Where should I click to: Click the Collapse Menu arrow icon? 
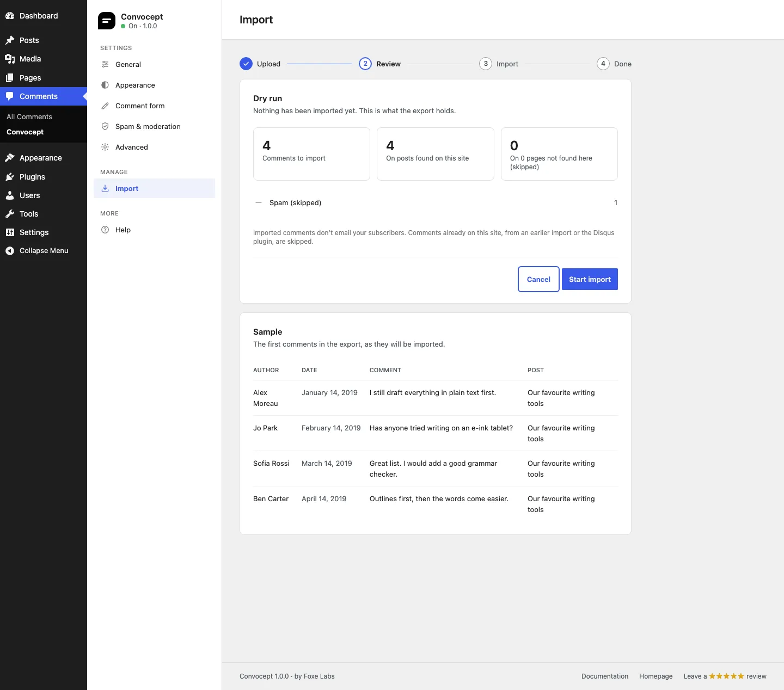click(10, 251)
